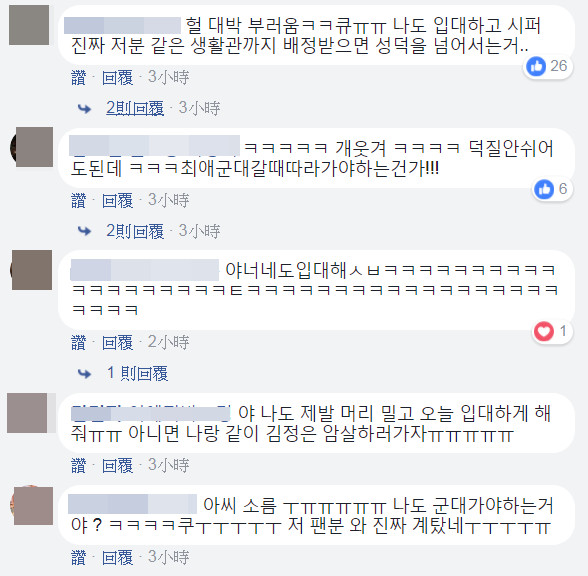Like the first comment via 讚
The image size is (588, 576).
click(x=78, y=78)
